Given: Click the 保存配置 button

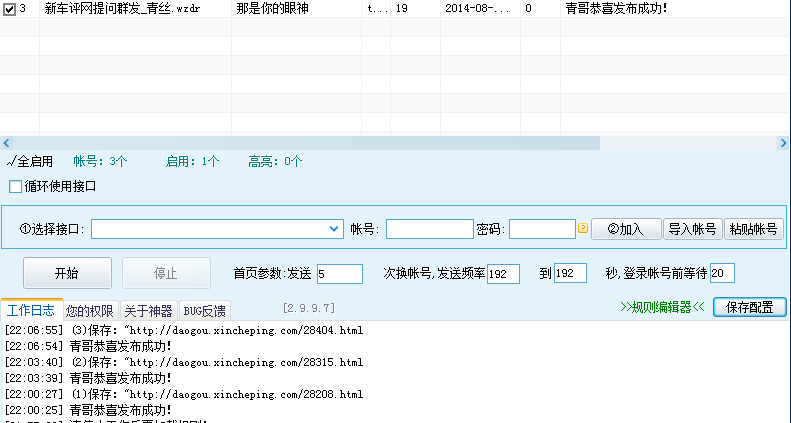Looking at the screenshot, I should 749,307.
